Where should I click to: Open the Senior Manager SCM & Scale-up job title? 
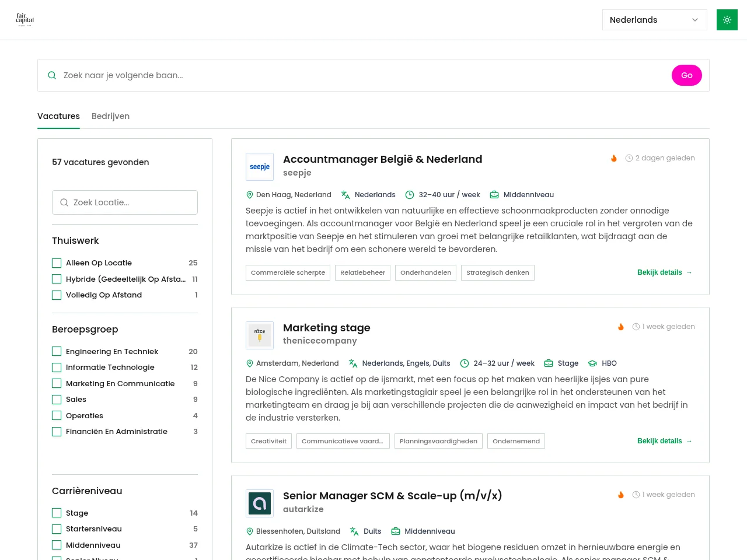click(x=393, y=496)
